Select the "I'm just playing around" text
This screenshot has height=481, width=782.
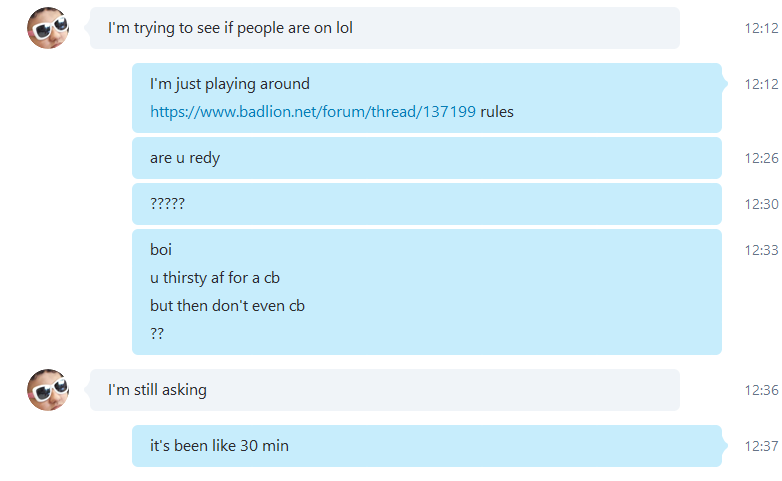coord(230,84)
